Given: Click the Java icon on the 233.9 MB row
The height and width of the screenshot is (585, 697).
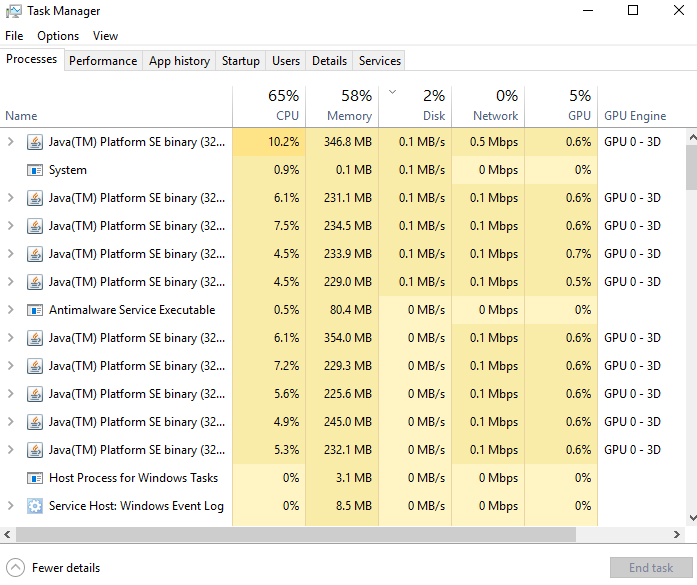Looking at the screenshot, I should tap(35, 254).
